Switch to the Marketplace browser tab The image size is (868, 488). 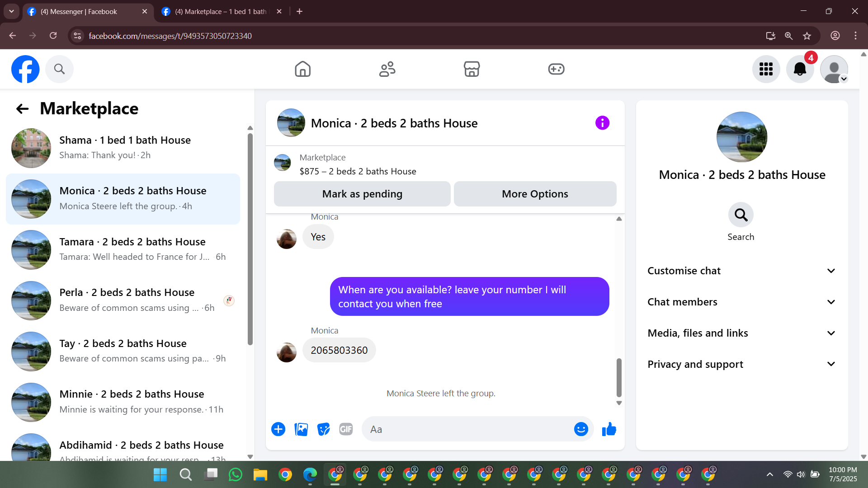tap(221, 11)
